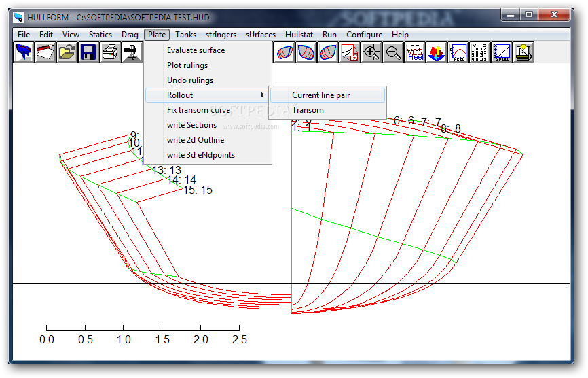Select the third hull view icon
Image resolution: width=588 pixels, height=378 pixels.
pos(328,52)
